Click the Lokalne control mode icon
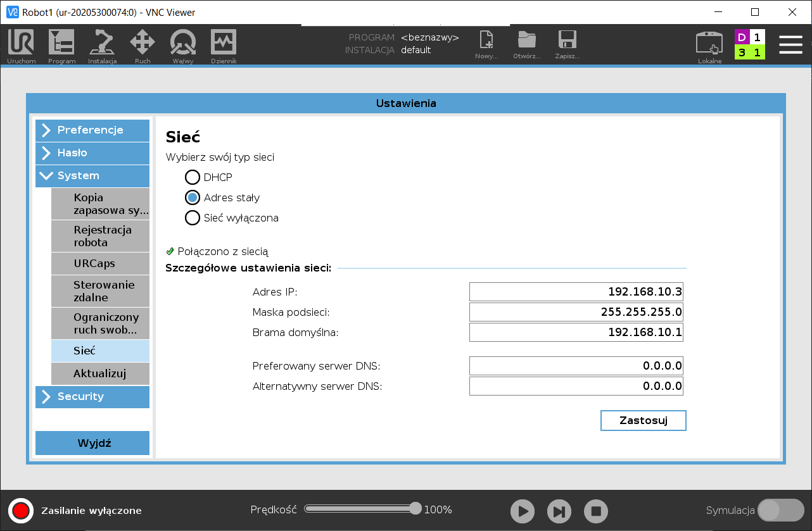The height and width of the screenshot is (531, 812). coord(709,47)
